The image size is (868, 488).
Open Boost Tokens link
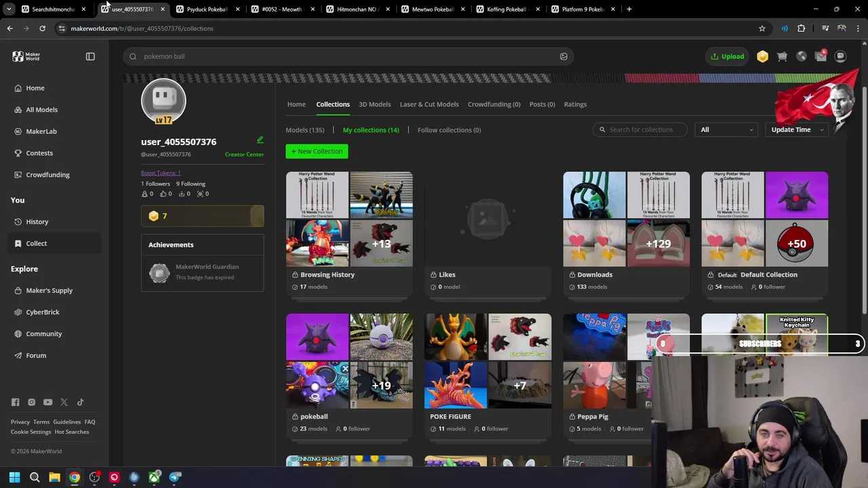[161, 173]
